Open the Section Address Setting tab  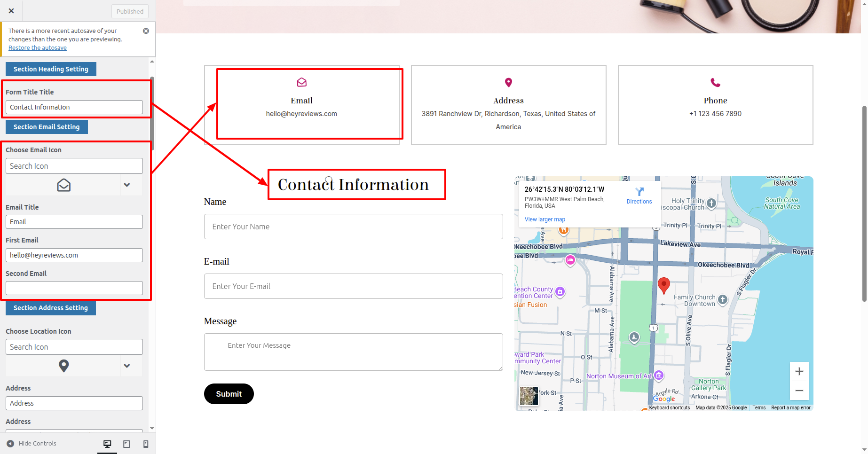point(51,308)
